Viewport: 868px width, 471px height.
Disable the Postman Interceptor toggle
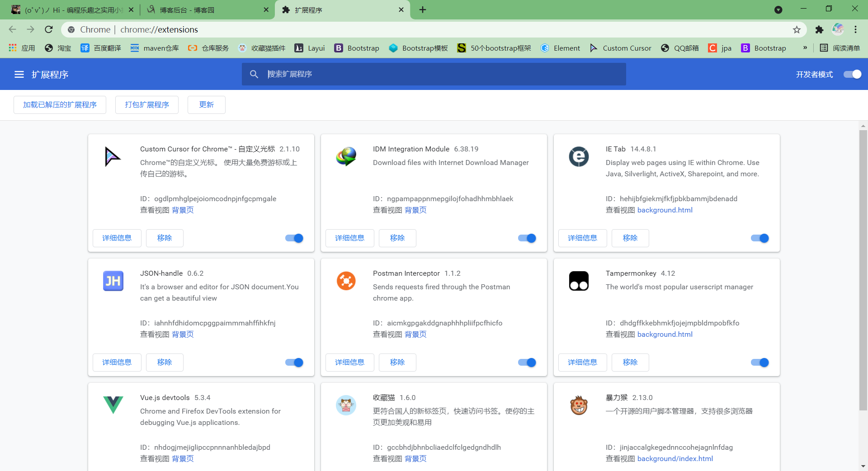point(527,363)
